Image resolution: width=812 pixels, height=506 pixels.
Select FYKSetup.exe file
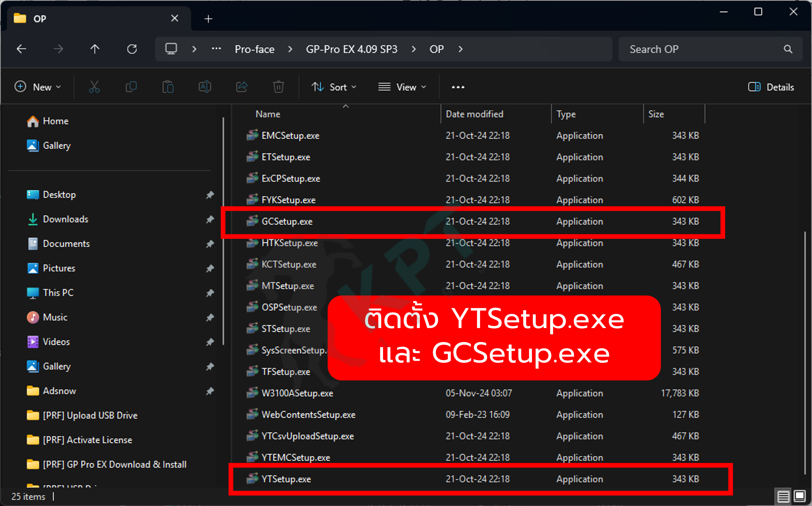pos(473,200)
